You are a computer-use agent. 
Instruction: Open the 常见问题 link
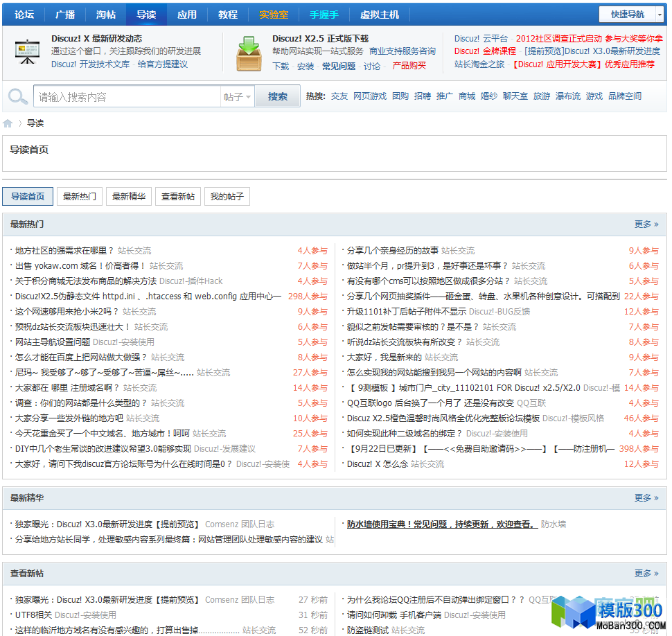[339, 66]
